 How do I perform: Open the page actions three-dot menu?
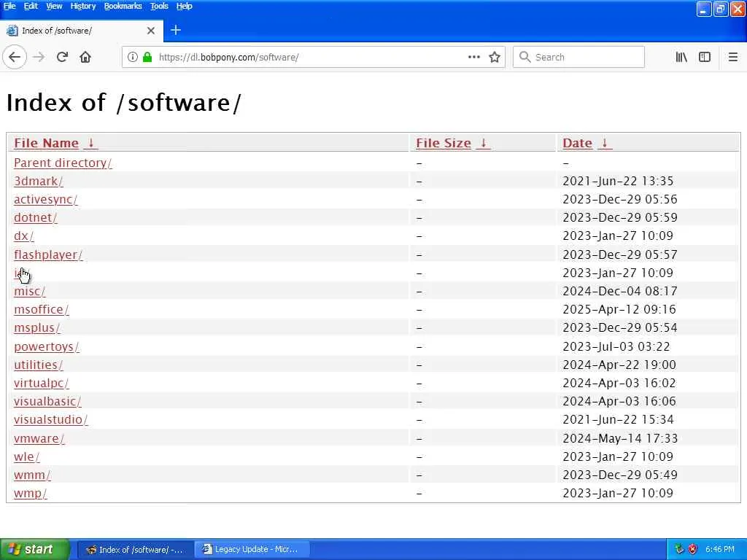(x=474, y=57)
